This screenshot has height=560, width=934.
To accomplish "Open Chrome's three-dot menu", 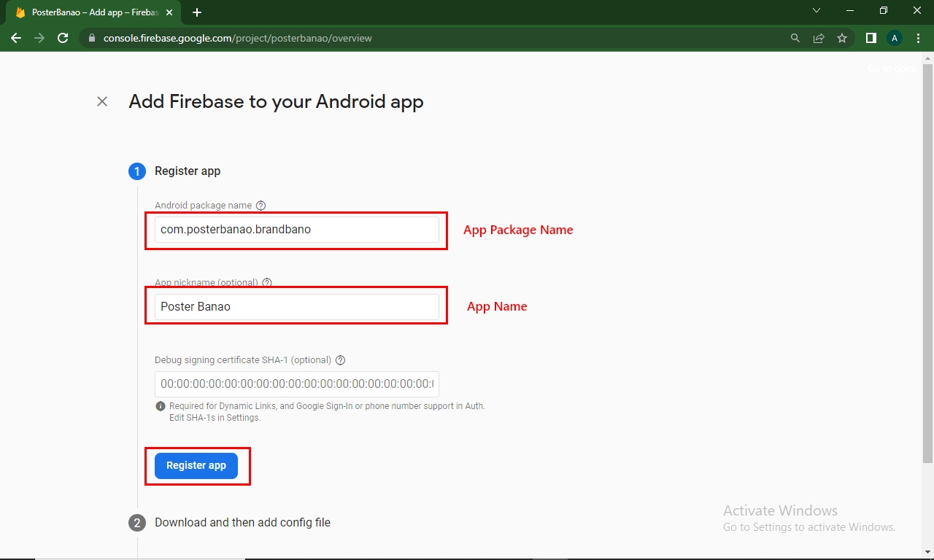I will coord(918,38).
